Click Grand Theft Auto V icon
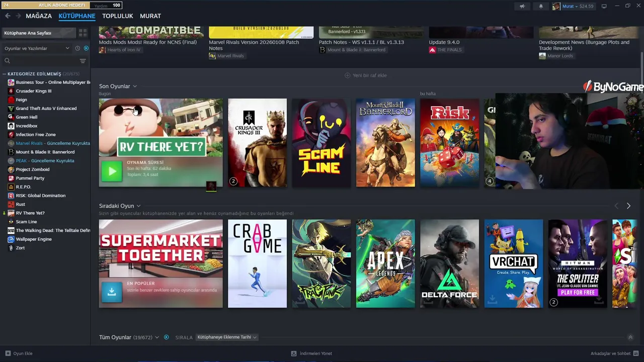Image resolution: width=644 pixels, height=362 pixels. pos(11,109)
